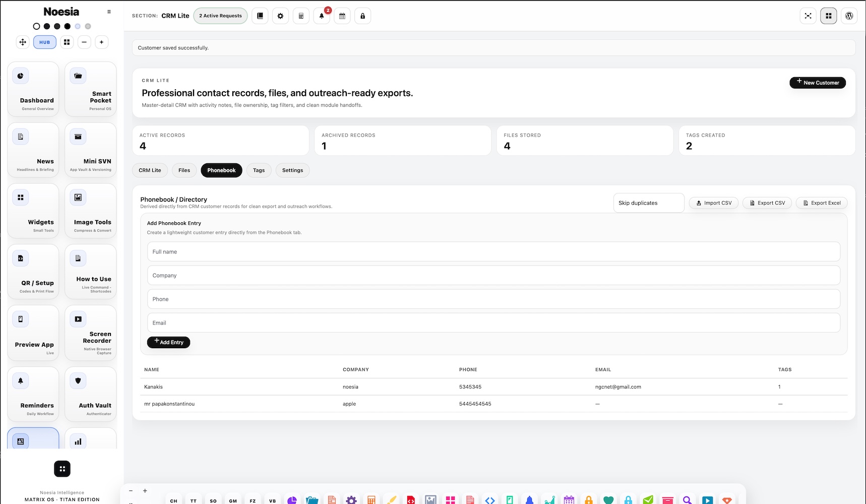
Task: Click the Add Entry button
Action: 168,342
